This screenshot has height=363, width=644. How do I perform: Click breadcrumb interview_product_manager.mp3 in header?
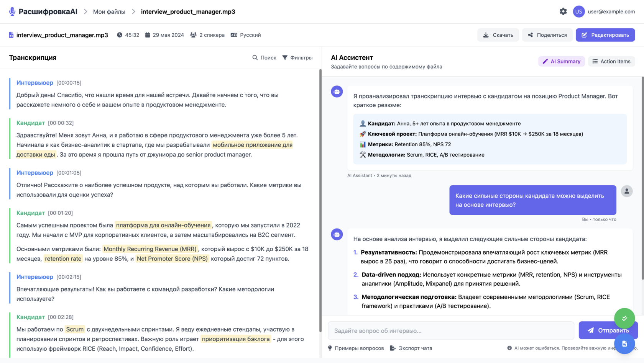pos(188,11)
